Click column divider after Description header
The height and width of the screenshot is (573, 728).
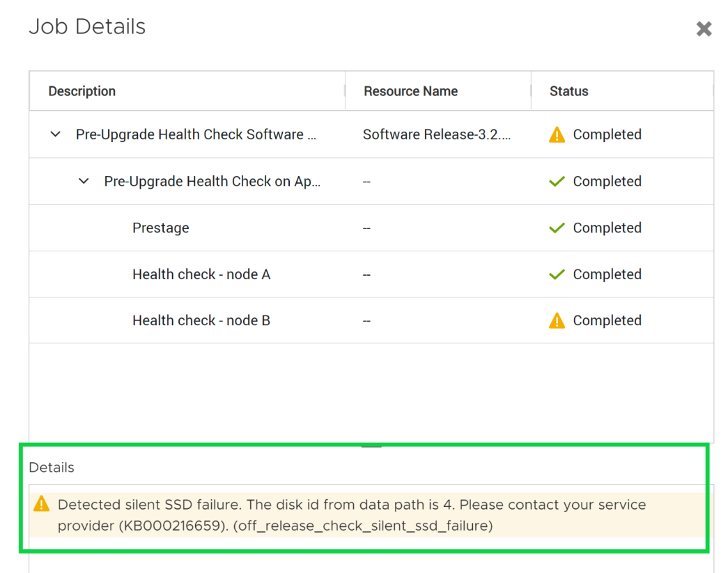[345, 91]
